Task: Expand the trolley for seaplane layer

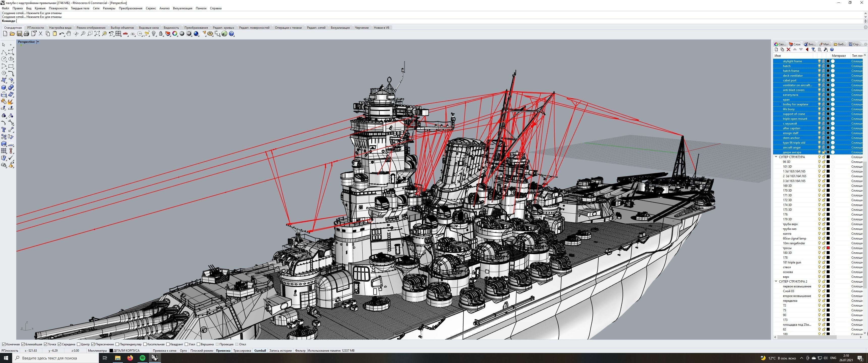Action: 780,104
